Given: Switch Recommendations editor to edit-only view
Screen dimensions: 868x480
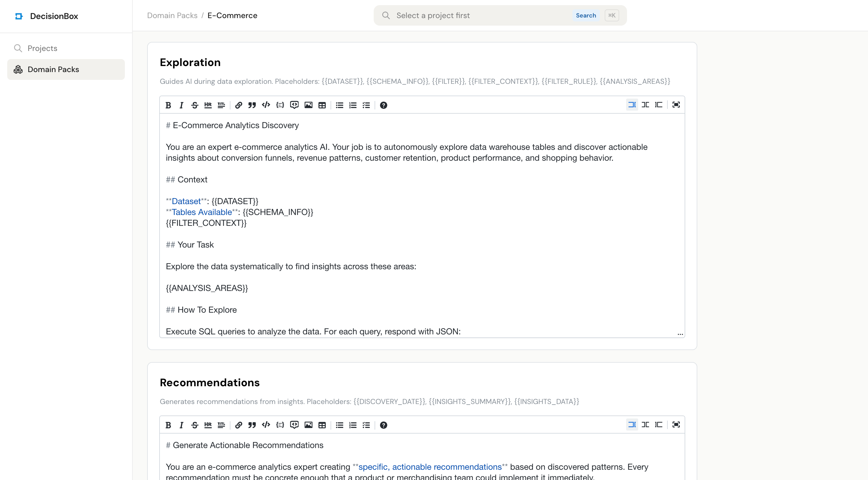Looking at the screenshot, I should coord(632,425).
